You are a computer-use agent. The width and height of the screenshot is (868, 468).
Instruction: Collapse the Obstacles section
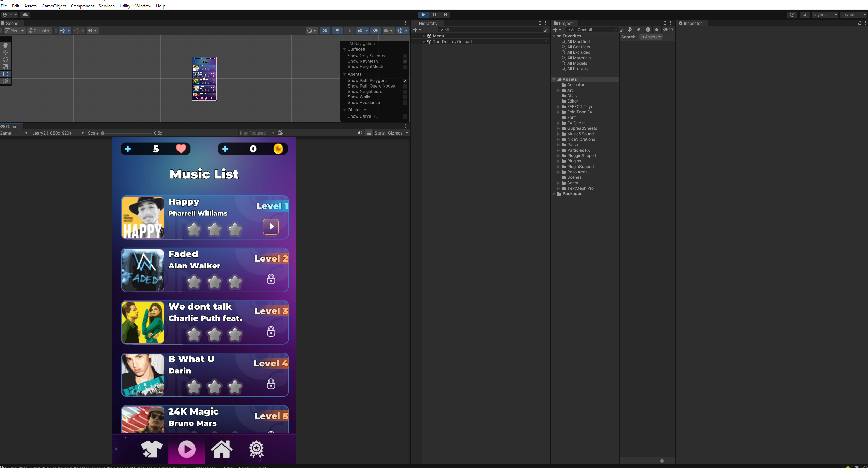344,110
